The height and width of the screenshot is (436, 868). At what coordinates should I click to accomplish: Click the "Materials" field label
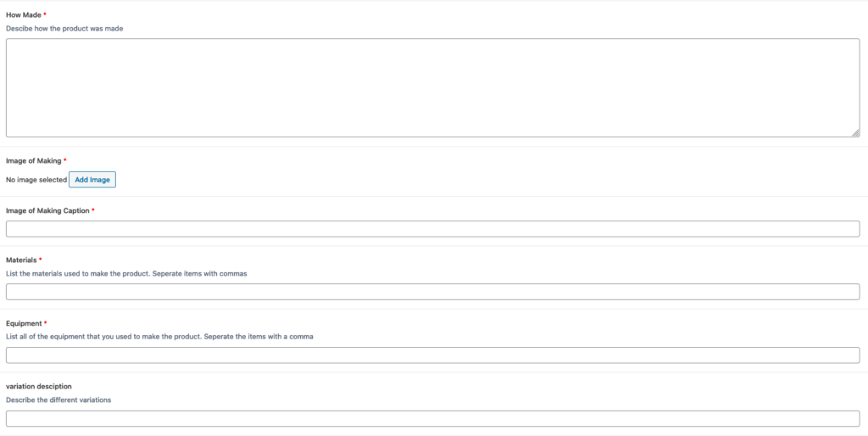click(x=21, y=260)
